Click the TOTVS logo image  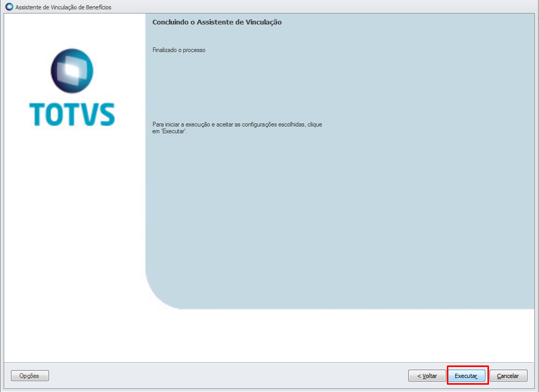[72, 87]
